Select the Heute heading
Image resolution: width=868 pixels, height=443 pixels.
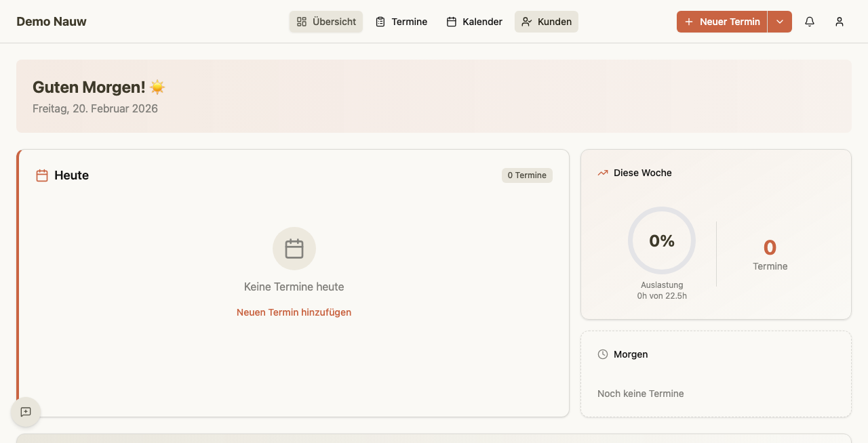click(x=72, y=175)
